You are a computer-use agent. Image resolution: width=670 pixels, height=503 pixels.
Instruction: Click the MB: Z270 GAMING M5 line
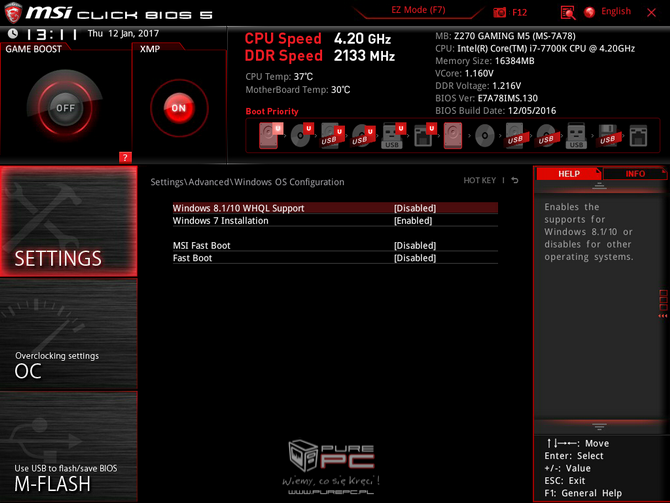pyautogui.click(x=505, y=36)
